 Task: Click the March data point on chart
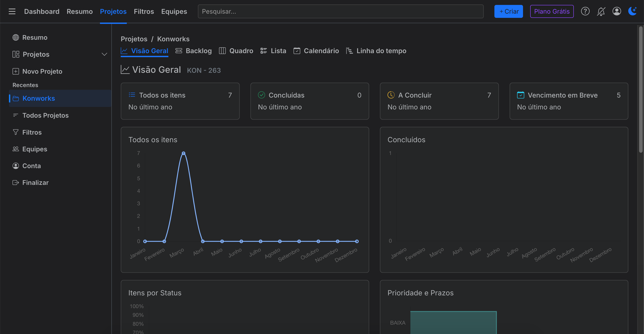click(184, 153)
